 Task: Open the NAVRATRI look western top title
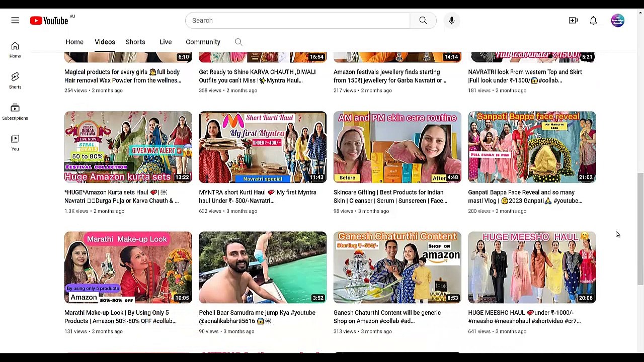coord(525,76)
